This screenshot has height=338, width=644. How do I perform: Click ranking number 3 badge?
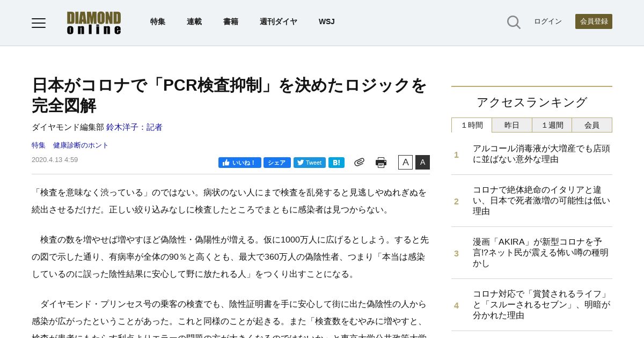[x=456, y=254]
